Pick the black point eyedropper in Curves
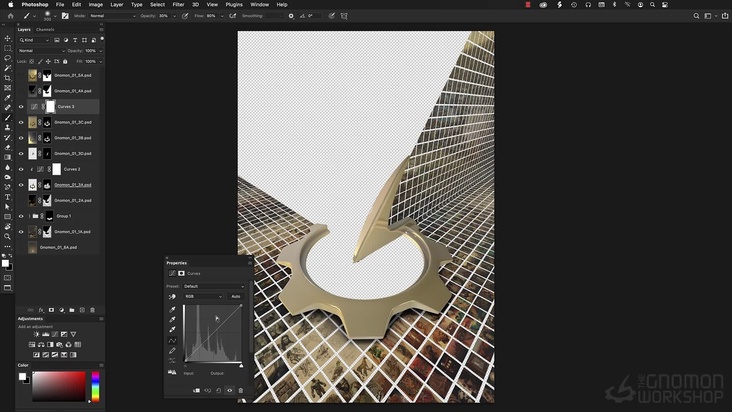The width and height of the screenshot is (732, 412). point(172,309)
